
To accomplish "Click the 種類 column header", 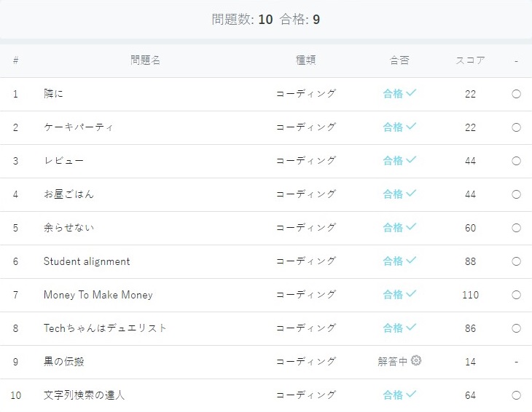I will pyautogui.click(x=305, y=60).
